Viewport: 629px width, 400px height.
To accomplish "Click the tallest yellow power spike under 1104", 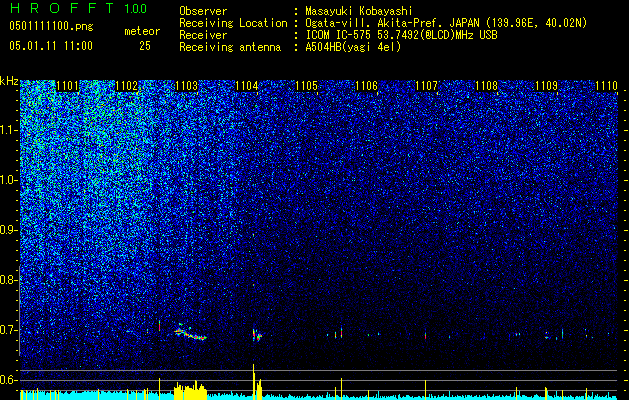I will click(254, 382).
